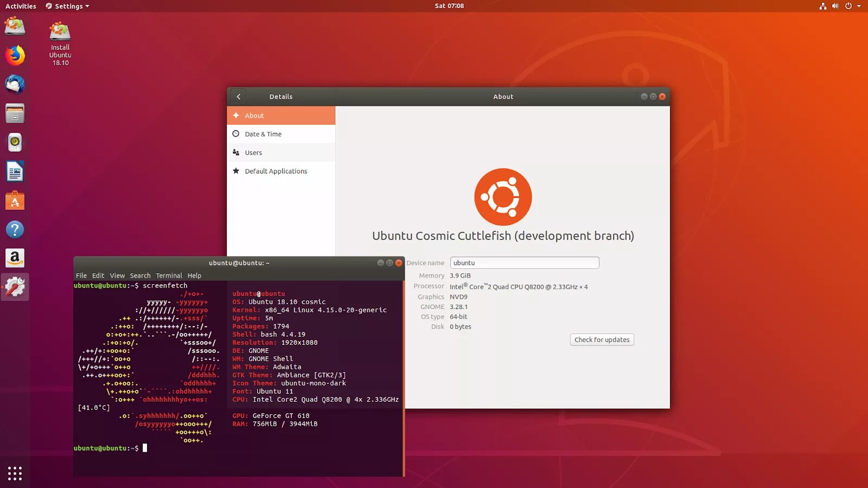This screenshot has height=488, width=868.
Task: Select Default Applications in sidebar
Action: [281, 171]
